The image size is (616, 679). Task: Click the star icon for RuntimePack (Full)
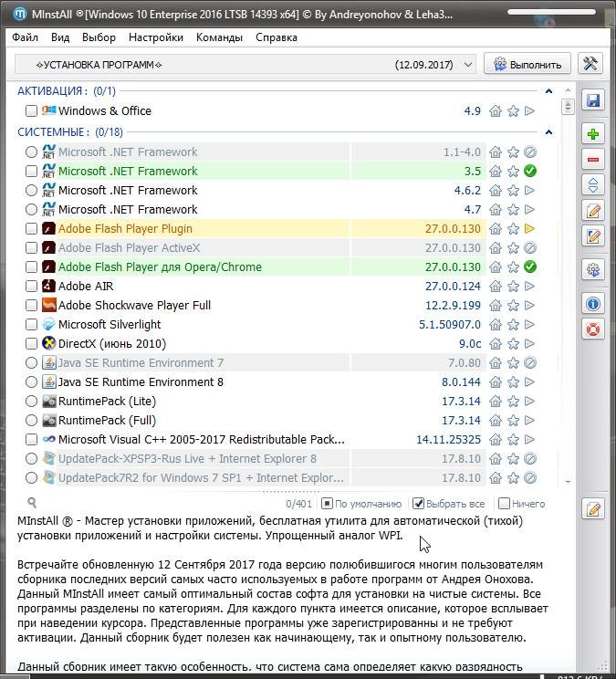click(513, 421)
